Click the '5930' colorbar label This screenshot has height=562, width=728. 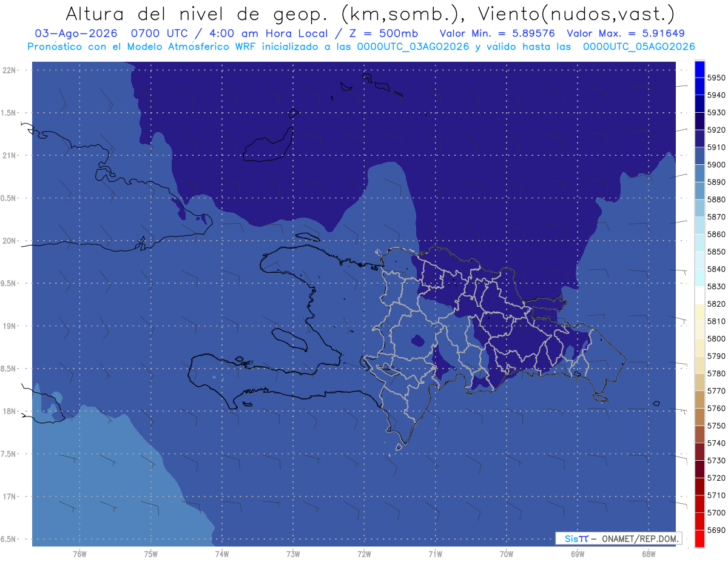[716, 113]
